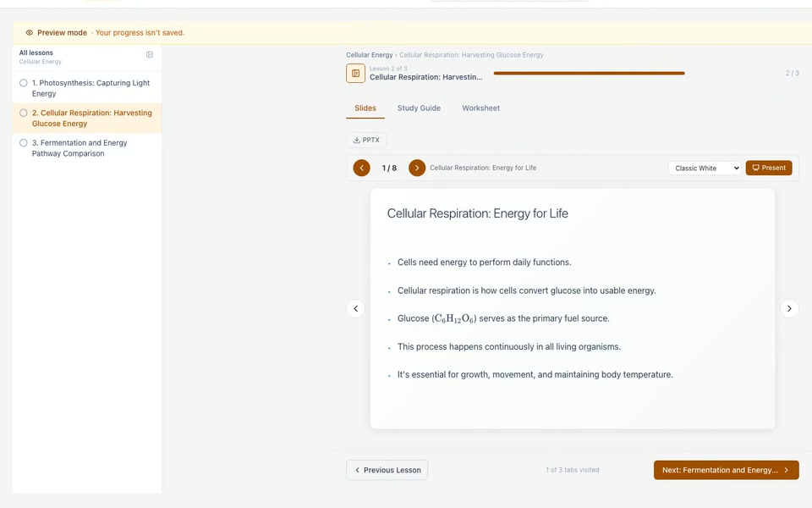The image size is (812, 508).
Task: Click left carousel arrow beside the slide
Action: tap(356, 308)
